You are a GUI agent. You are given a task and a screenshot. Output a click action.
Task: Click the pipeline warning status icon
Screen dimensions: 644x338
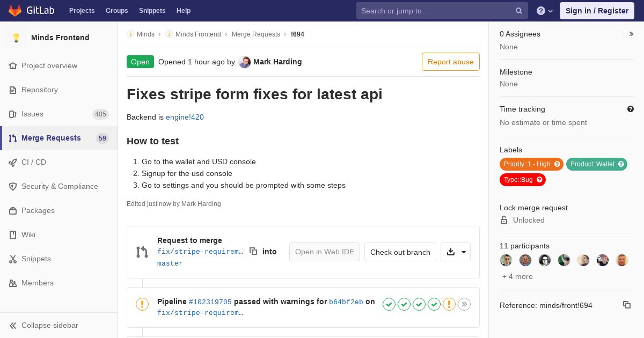(142, 304)
